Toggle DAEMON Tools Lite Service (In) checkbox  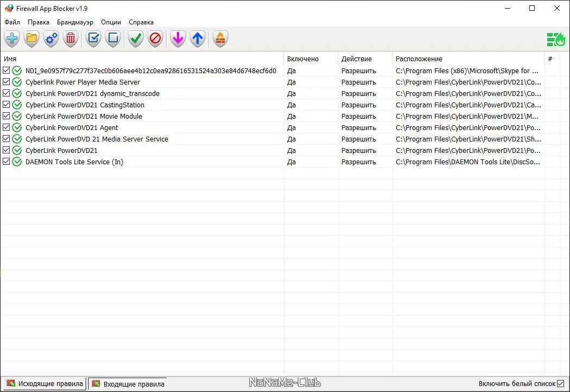(6, 162)
